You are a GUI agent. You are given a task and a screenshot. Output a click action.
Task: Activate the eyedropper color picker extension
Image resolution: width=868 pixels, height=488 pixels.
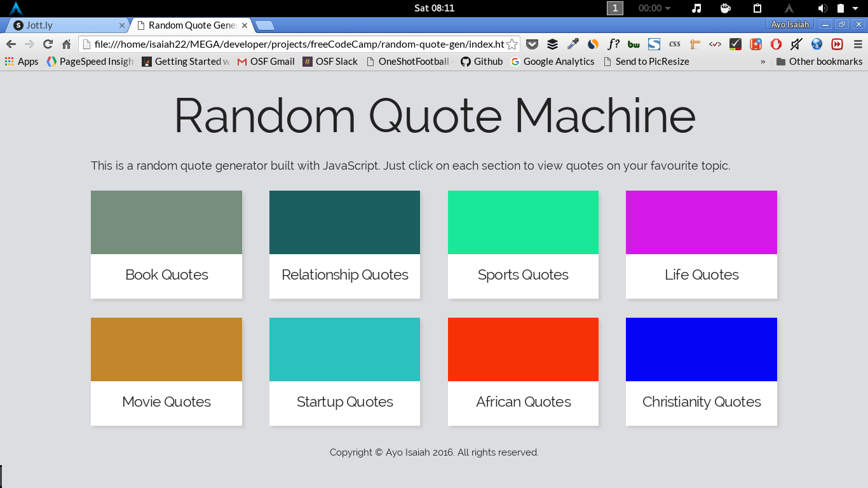[x=573, y=44]
